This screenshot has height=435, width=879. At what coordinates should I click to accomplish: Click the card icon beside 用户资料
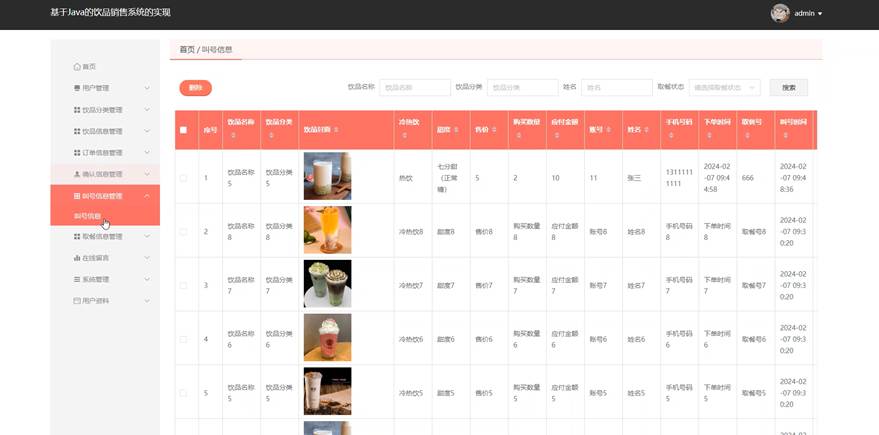coord(77,300)
